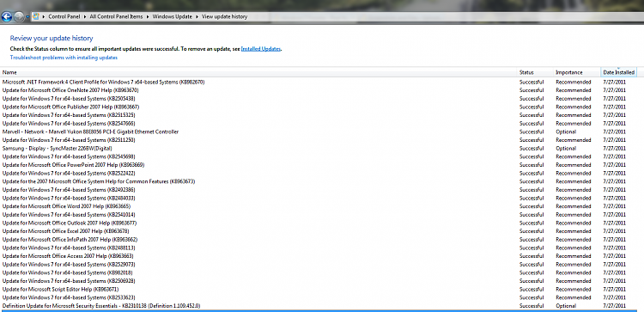The image size is (644, 312).
Task: Sort by the Date Installed column header
Action: pos(619,72)
